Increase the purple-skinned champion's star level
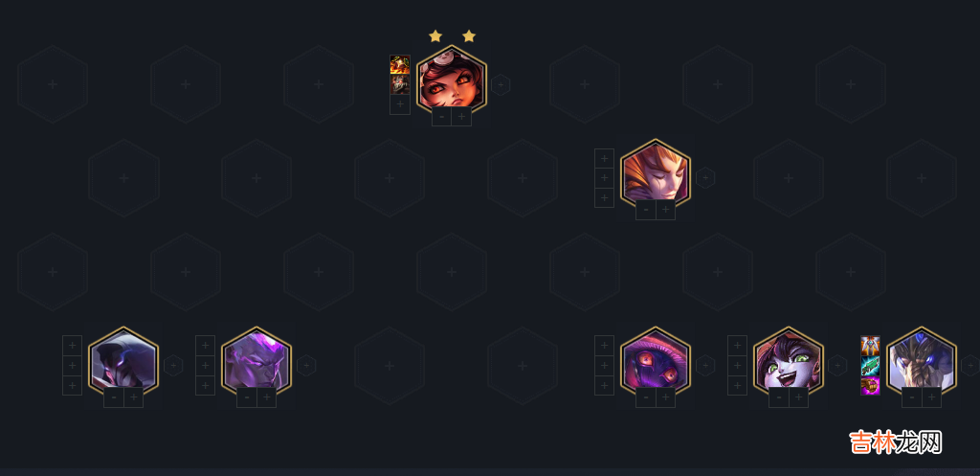Image resolution: width=980 pixels, height=476 pixels. coord(267,397)
